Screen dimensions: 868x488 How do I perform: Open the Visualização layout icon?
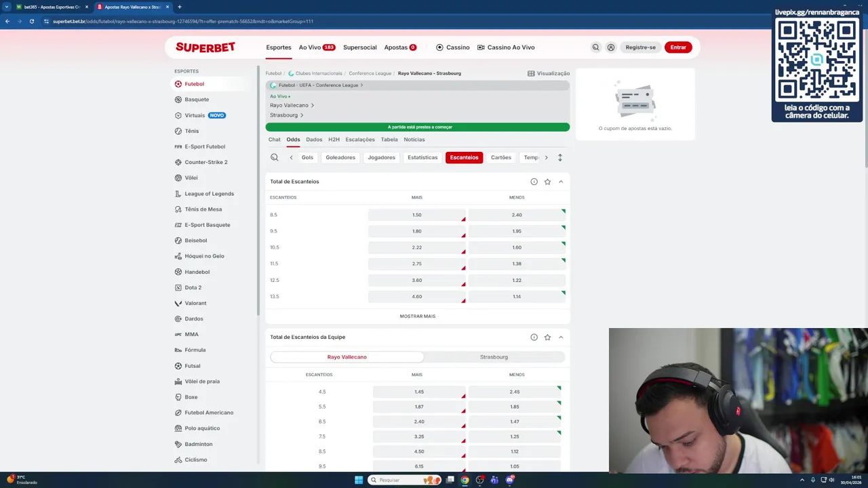pos(531,73)
